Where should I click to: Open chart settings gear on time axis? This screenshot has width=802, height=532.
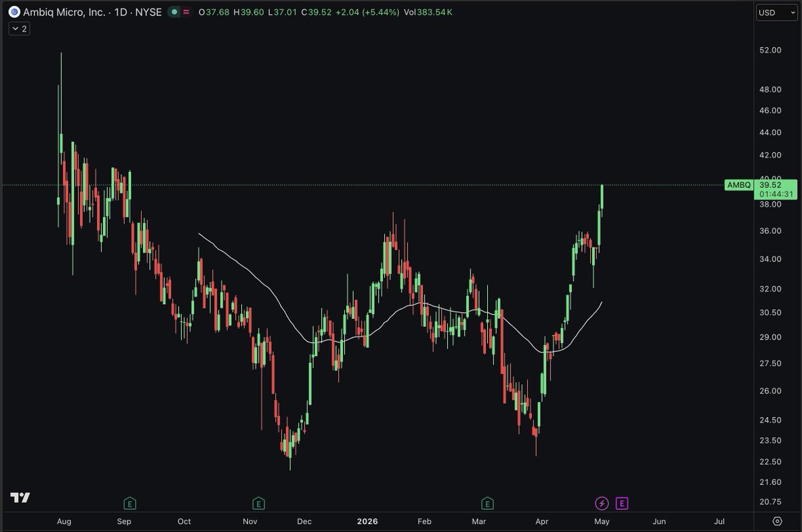pyautogui.click(x=777, y=521)
